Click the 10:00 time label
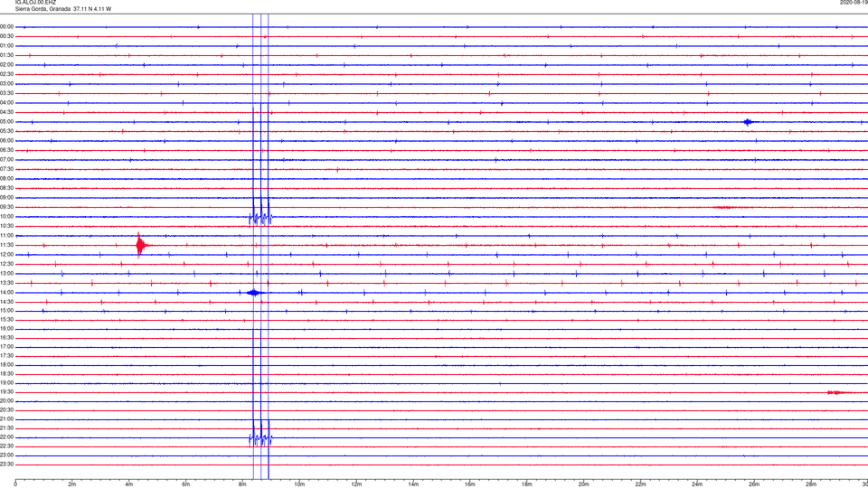Viewport: 868px width, 488px height. [7, 216]
